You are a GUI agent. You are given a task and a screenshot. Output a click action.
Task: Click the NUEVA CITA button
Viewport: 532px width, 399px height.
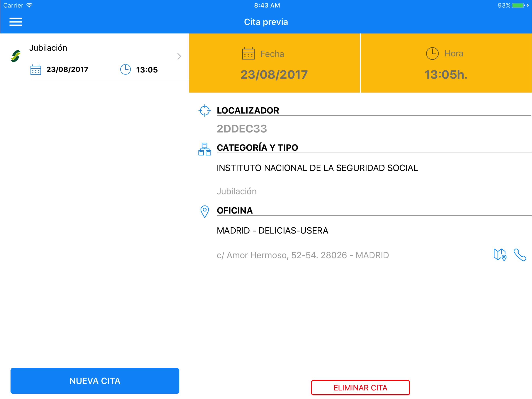(x=95, y=381)
